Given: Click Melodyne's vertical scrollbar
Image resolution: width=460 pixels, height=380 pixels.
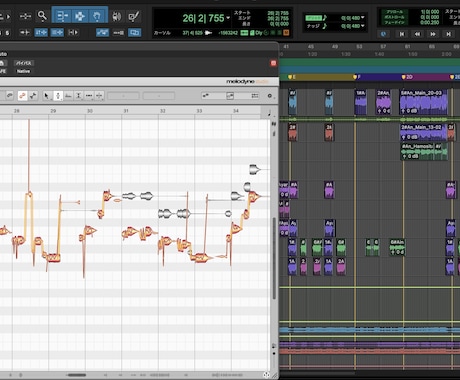Looking at the screenshot, I should pos(274,258).
